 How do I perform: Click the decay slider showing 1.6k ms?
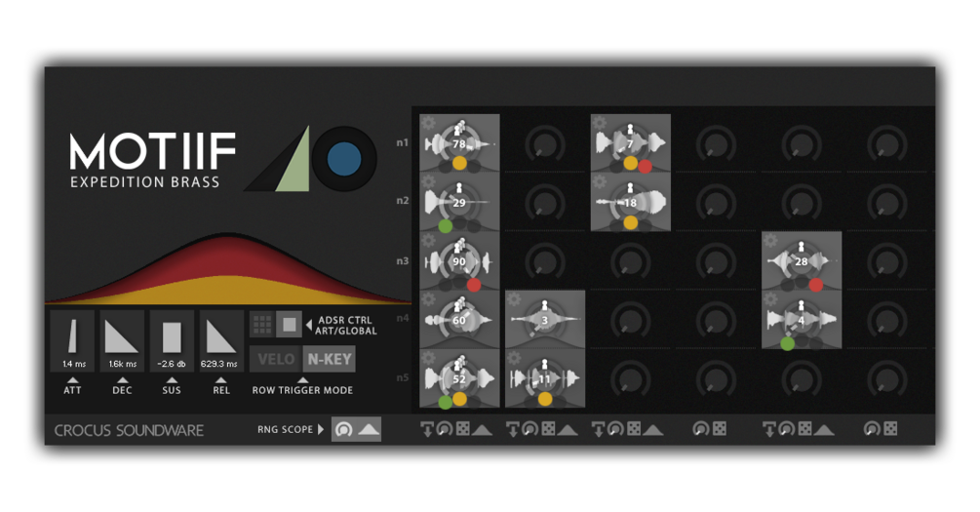click(122, 340)
